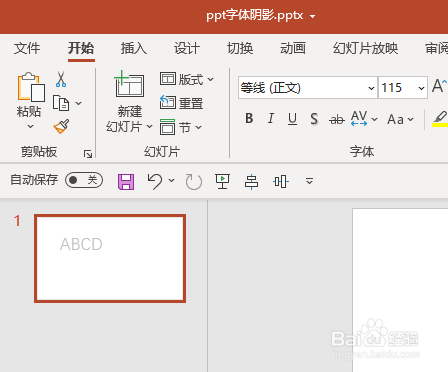Open the copy options dropdown arrow

(x=79, y=103)
